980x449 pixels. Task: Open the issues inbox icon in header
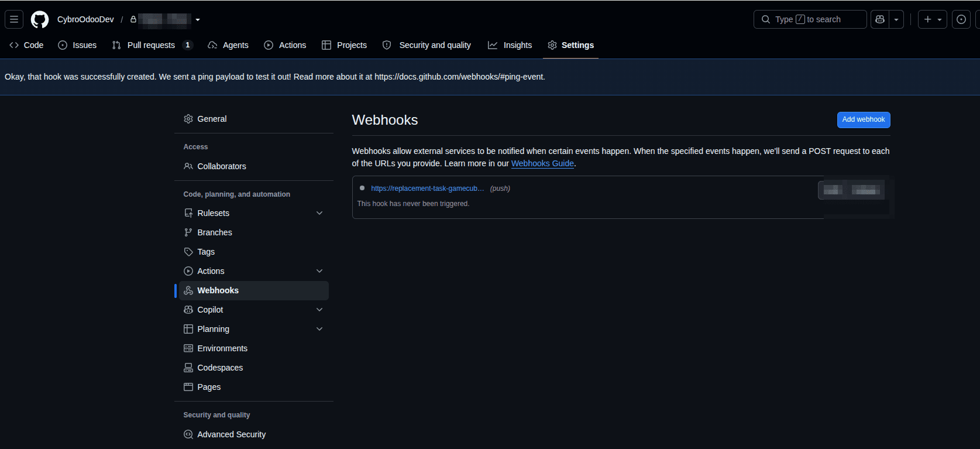click(x=961, y=19)
